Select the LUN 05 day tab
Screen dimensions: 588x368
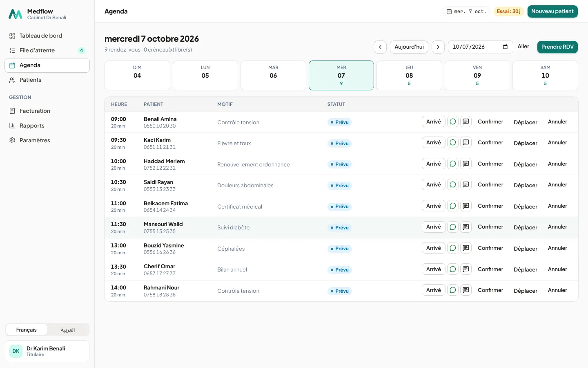tap(205, 76)
